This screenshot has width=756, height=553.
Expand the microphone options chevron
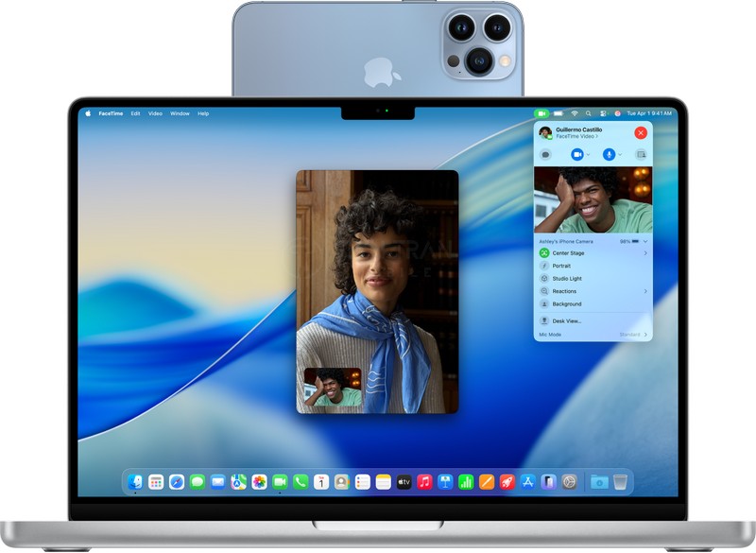tap(618, 154)
